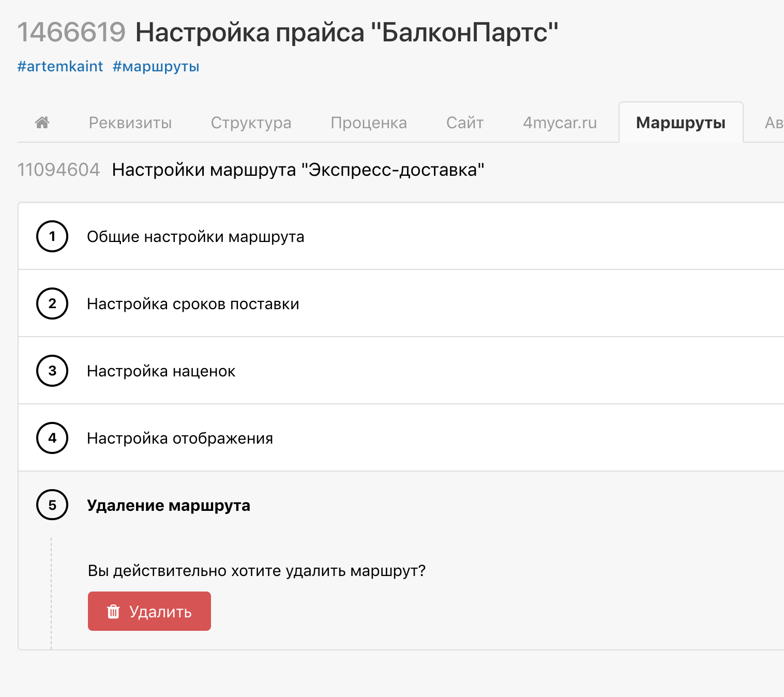Click the heading Настройка прайса "БалконПартс"
Screen dimensions: 784x697
[x=347, y=32]
